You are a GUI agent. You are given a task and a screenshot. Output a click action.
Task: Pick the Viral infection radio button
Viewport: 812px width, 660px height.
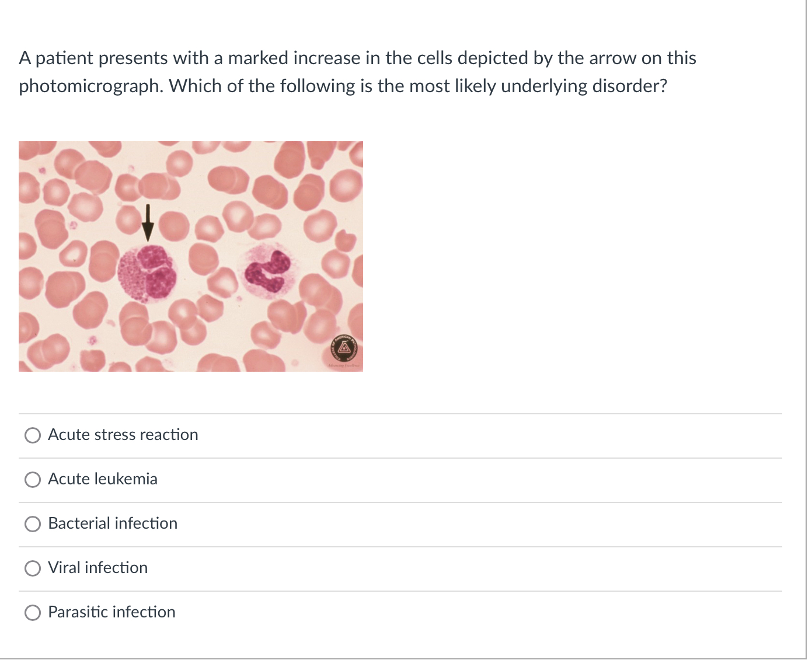tap(33, 568)
